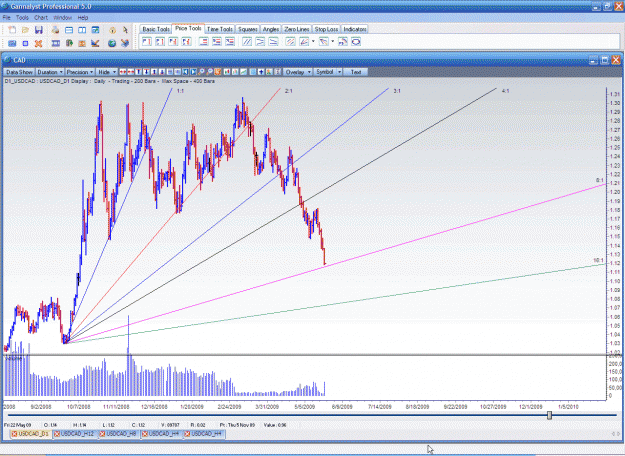Select the Price Tools tab
Screen dimensions: 625x456
tap(188, 29)
